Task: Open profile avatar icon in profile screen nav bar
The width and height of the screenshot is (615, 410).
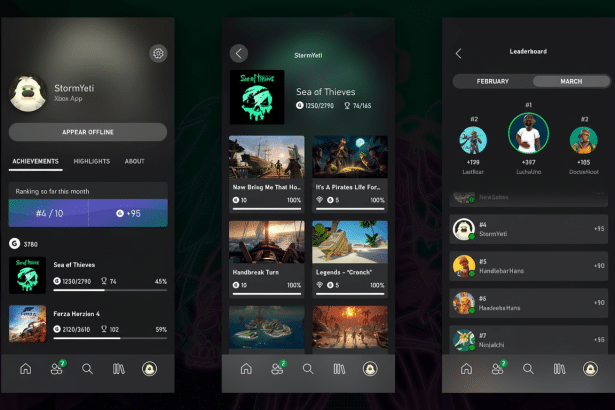Action: click(149, 369)
